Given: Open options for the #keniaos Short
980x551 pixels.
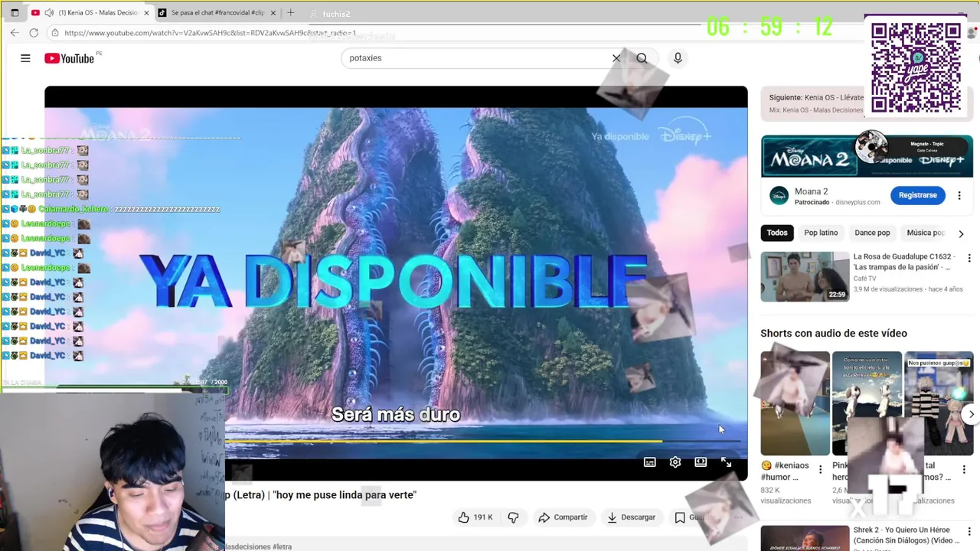Looking at the screenshot, I should pyautogui.click(x=820, y=469).
